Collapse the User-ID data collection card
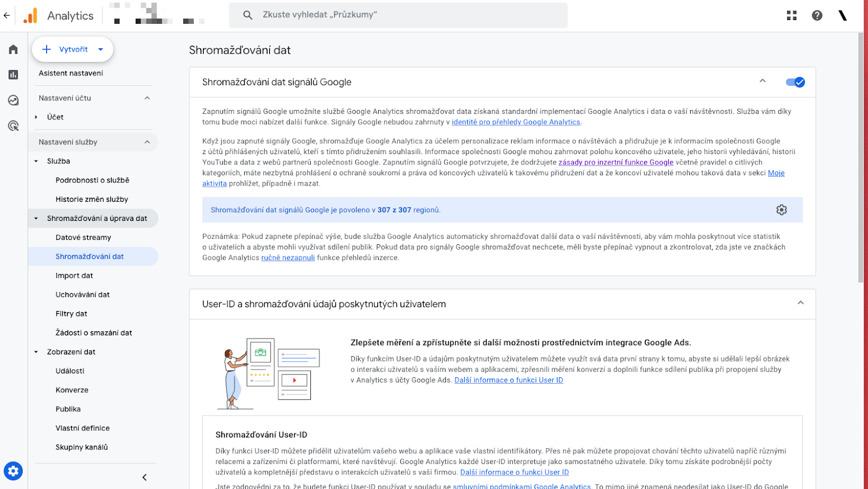Image resolution: width=868 pixels, height=489 pixels. point(800,303)
